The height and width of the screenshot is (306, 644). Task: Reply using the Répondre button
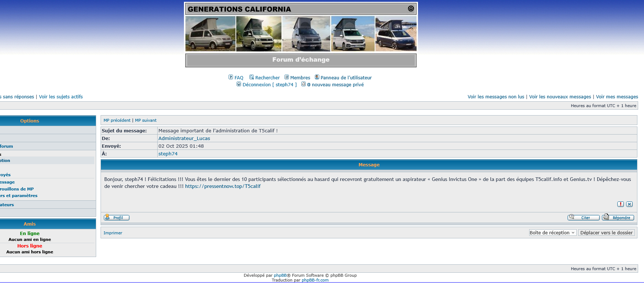point(618,218)
